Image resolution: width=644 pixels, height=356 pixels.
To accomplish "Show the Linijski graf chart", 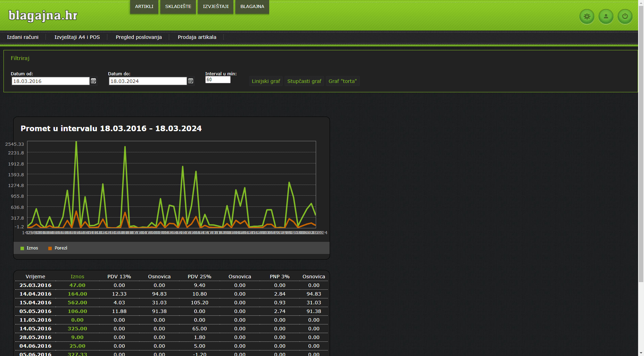I will 266,81.
